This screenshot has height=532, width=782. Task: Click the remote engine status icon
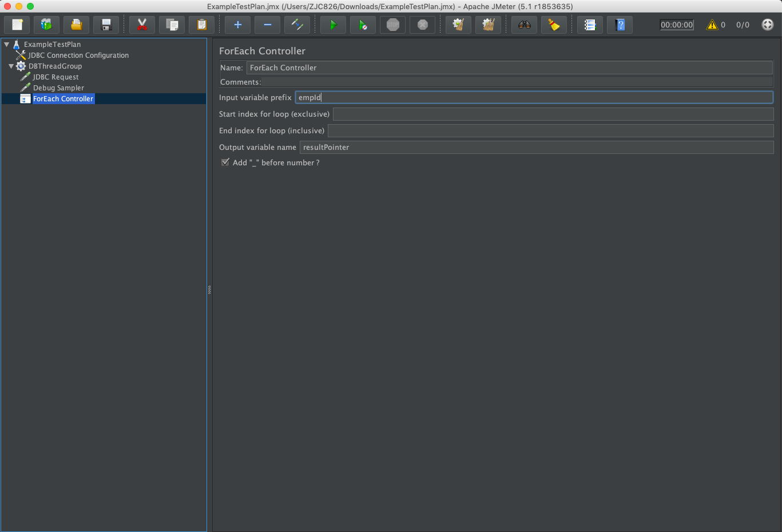[x=768, y=25]
